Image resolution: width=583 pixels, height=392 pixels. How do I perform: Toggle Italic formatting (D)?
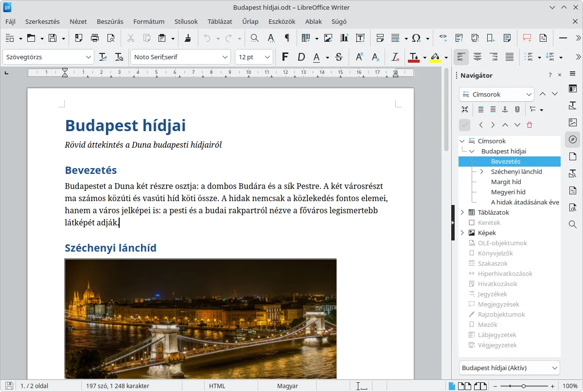pos(301,57)
